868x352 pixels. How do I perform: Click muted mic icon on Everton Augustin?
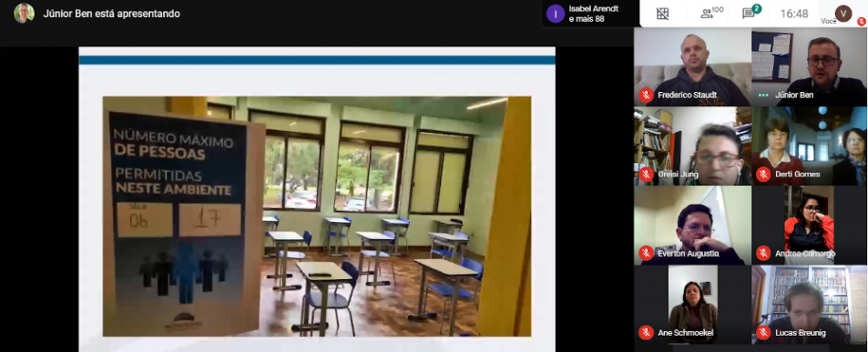click(x=646, y=253)
